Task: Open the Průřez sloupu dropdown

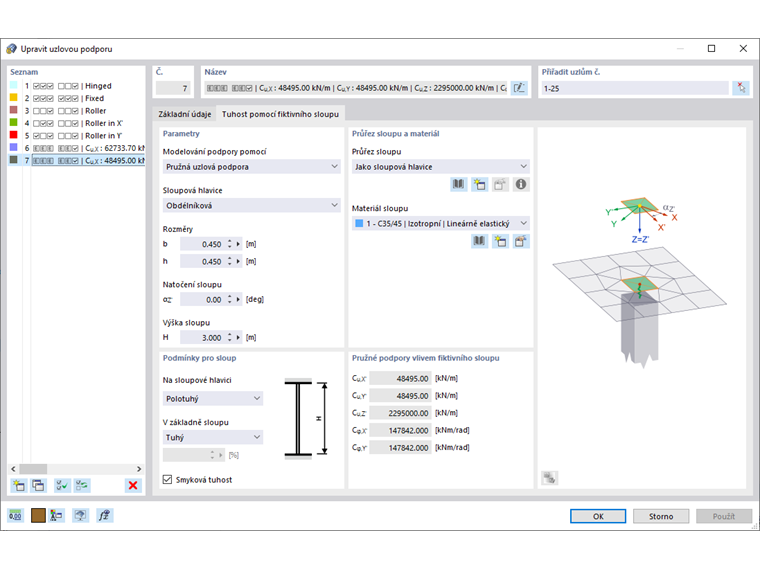Action: [441, 167]
